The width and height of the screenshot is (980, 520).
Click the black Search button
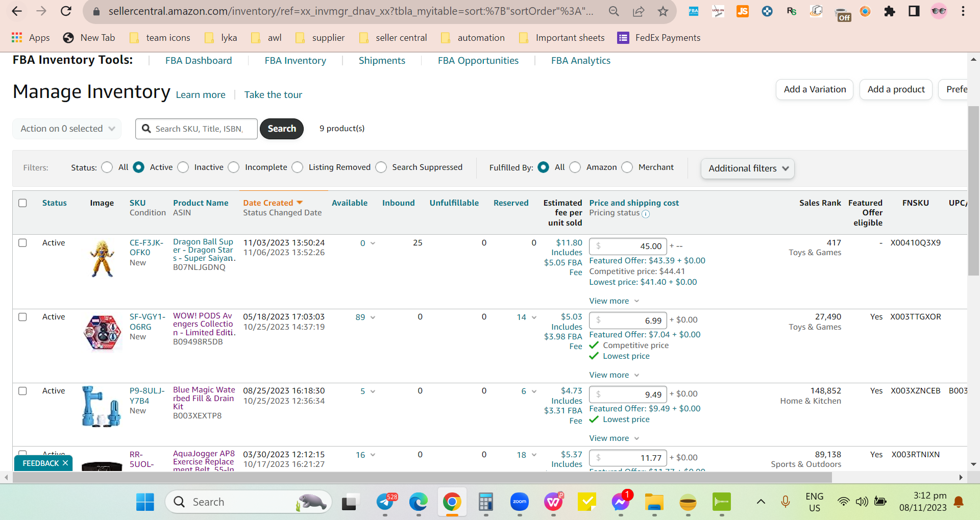(282, 129)
